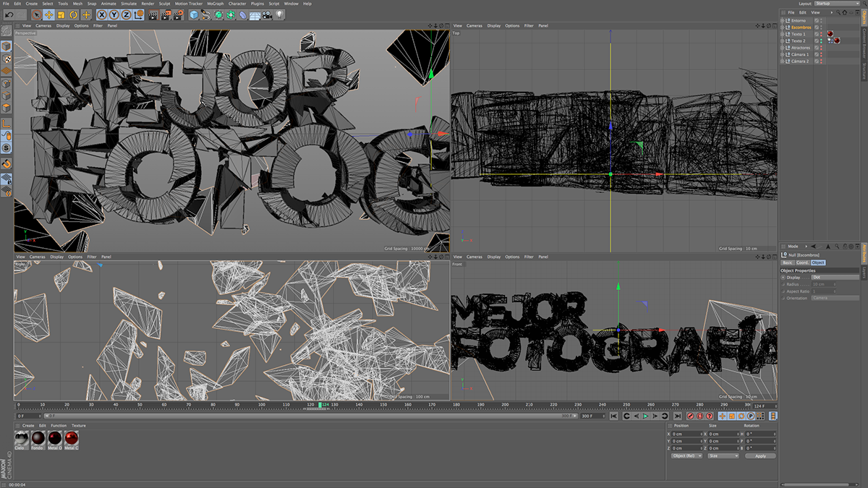
Task: Select the Scale tool in top toolbar
Action: (61, 14)
